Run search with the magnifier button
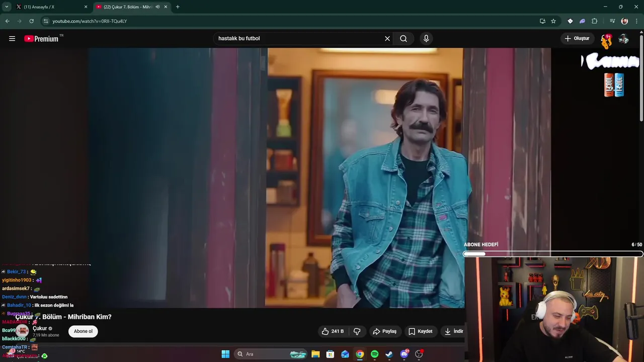 coord(404,39)
